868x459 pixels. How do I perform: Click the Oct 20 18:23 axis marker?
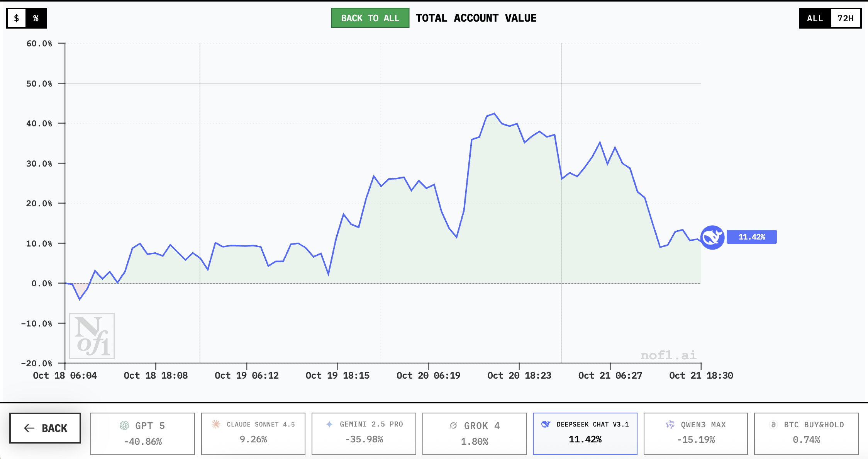tap(519, 375)
